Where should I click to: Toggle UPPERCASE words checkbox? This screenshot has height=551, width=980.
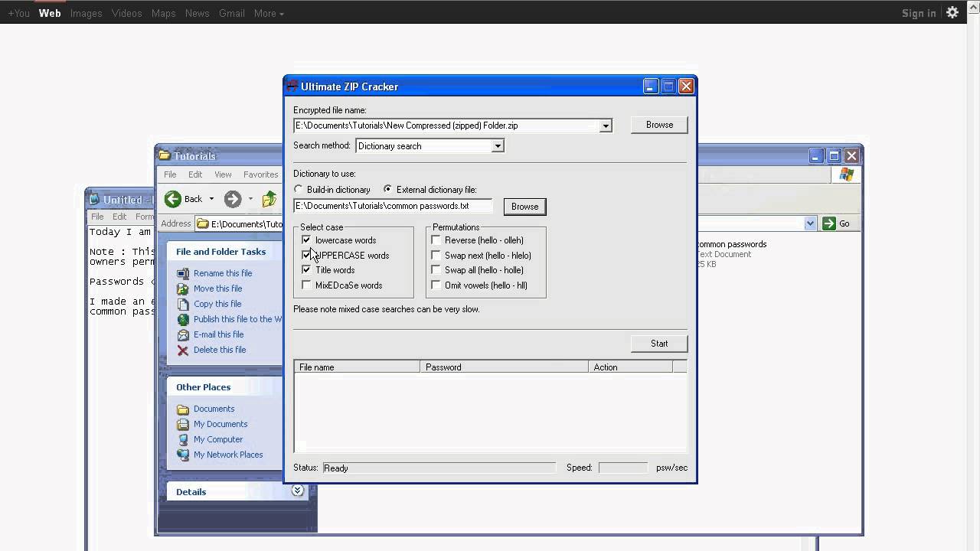click(x=306, y=255)
